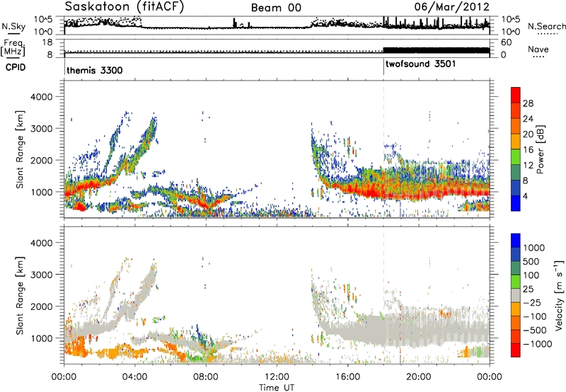Click the 'N.Sky' legend label
Image resolution: width=566 pixels, height=392 pixels.
tap(13, 27)
